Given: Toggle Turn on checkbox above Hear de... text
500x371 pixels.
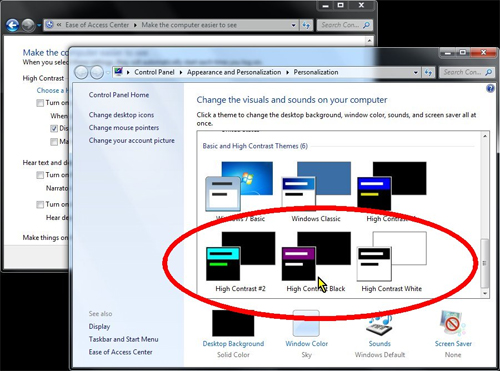Looking at the screenshot, I should (x=40, y=204).
